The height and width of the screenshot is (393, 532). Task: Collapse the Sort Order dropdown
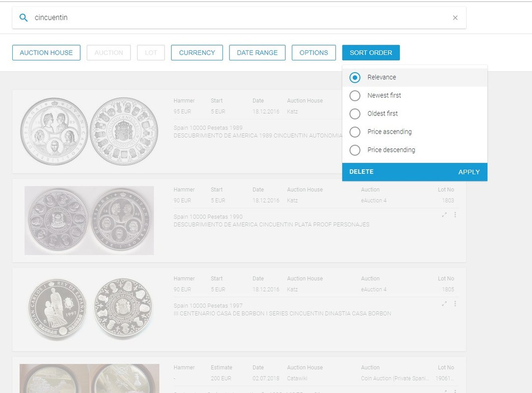click(x=371, y=53)
